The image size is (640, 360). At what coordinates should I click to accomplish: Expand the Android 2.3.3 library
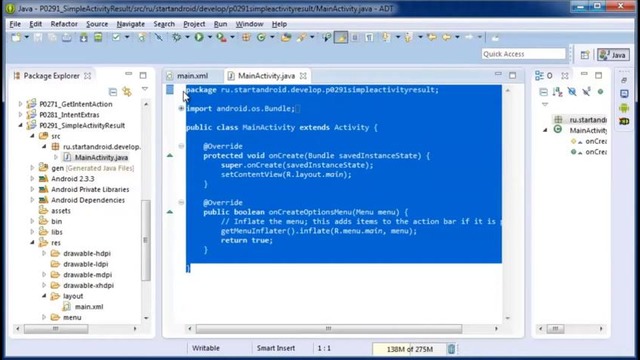pos(32,178)
